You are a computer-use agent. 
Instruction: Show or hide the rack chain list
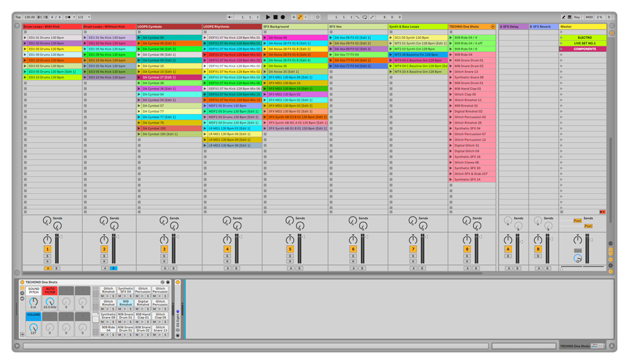pyautogui.click(x=22, y=293)
